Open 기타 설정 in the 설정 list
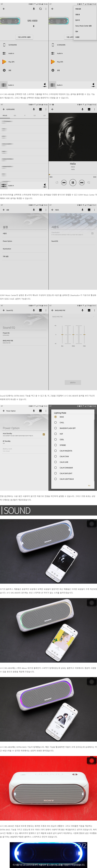 tap(24, 256)
